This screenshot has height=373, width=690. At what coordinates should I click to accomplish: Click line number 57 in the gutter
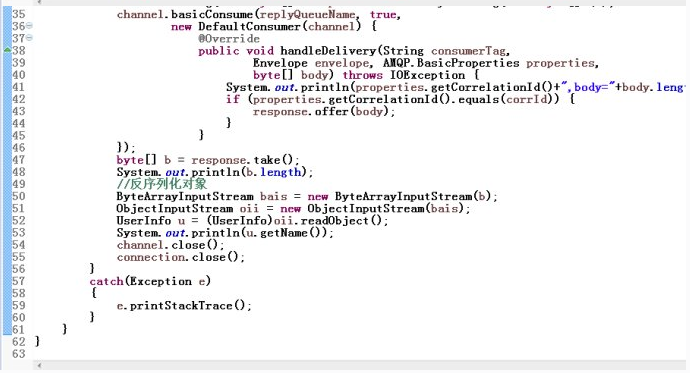coord(18,281)
